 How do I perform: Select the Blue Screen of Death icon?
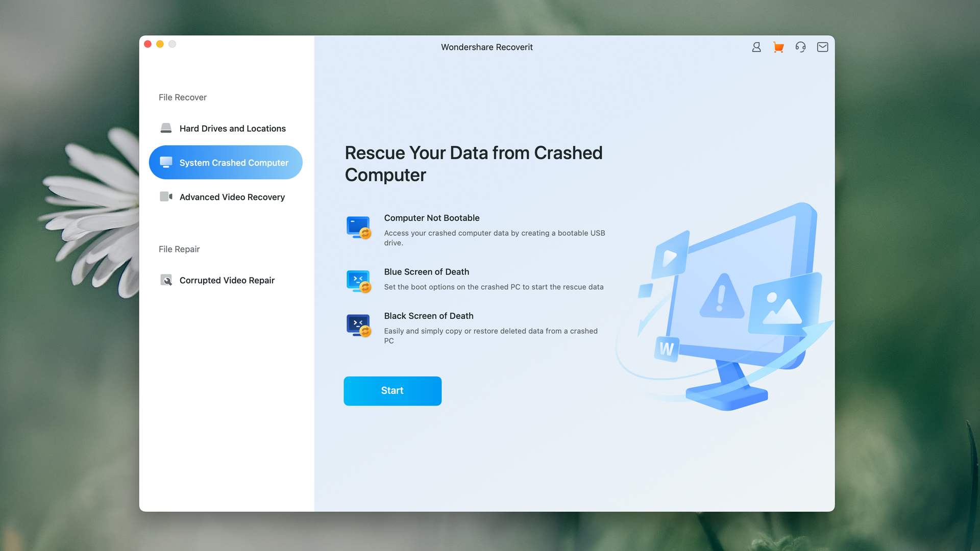click(358, 279)
